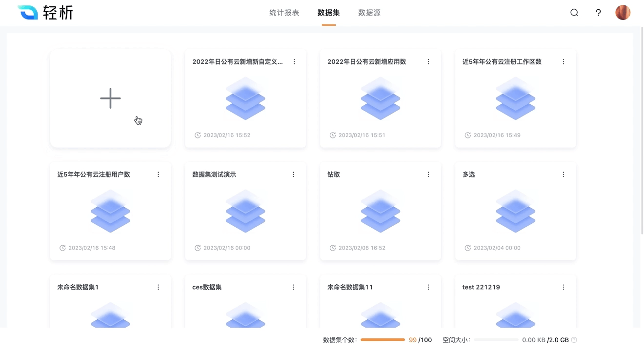Click the 轻析 logo icon

pos(28,13)
